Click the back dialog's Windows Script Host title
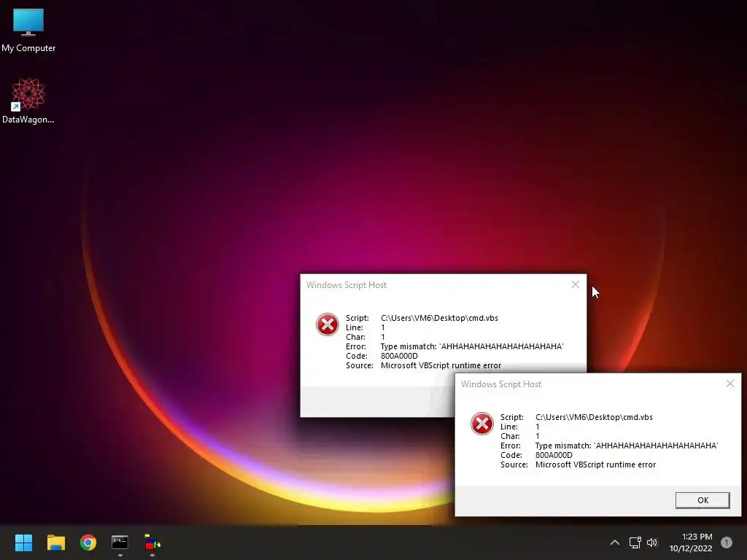Screen dimensions: 747x560 pos(347,285)
